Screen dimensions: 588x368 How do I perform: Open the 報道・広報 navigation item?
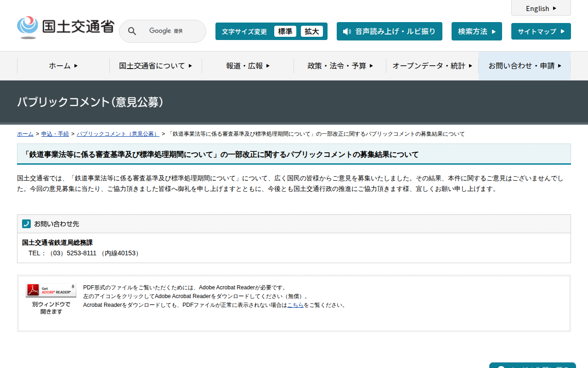[248, 66]
